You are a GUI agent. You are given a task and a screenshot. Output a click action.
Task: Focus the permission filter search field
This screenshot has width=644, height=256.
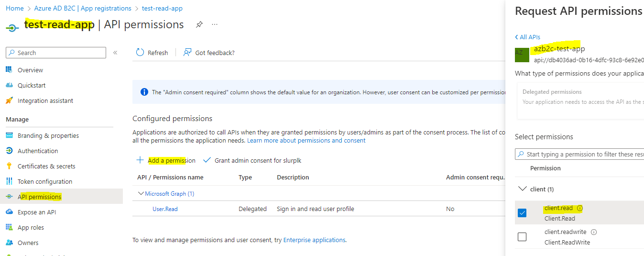[579, 154]
